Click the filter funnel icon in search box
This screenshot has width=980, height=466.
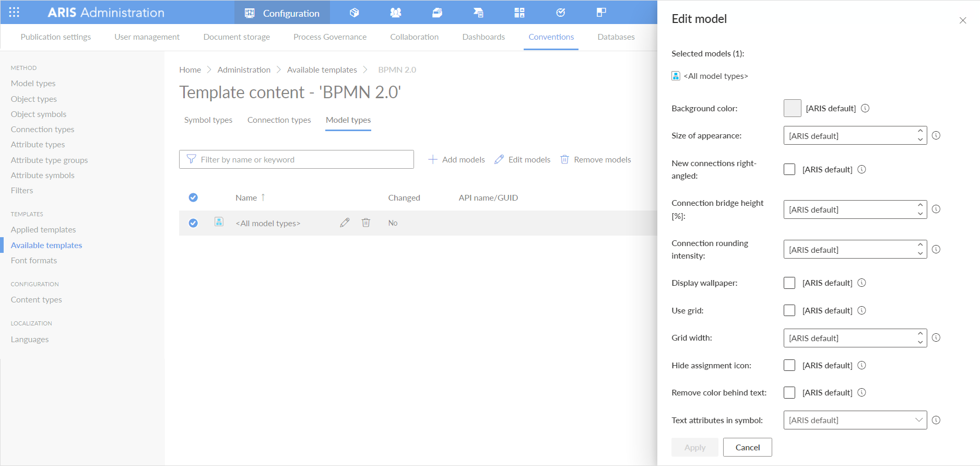click(191, 159)
